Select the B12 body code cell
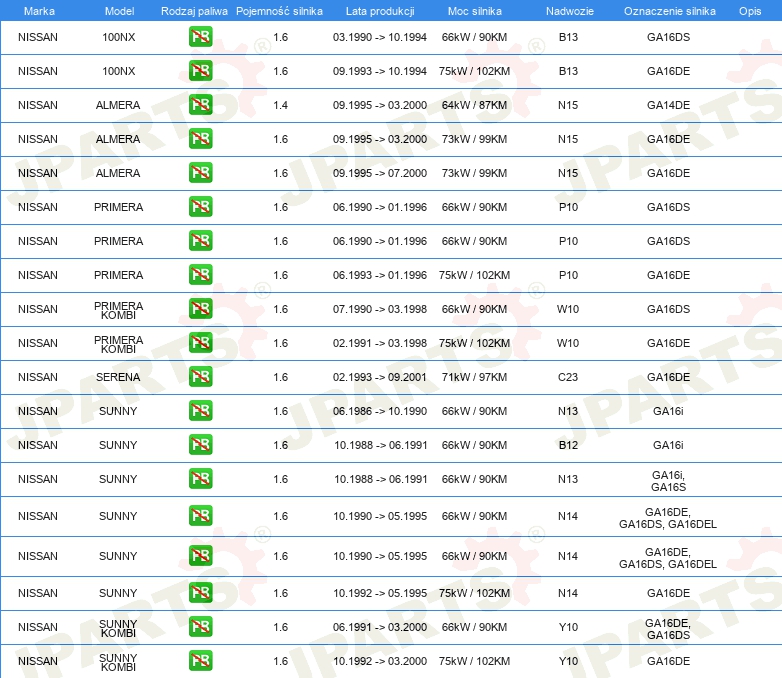This screenshot has width=782, height=678. pyautogui.click(x=568, y=445)
